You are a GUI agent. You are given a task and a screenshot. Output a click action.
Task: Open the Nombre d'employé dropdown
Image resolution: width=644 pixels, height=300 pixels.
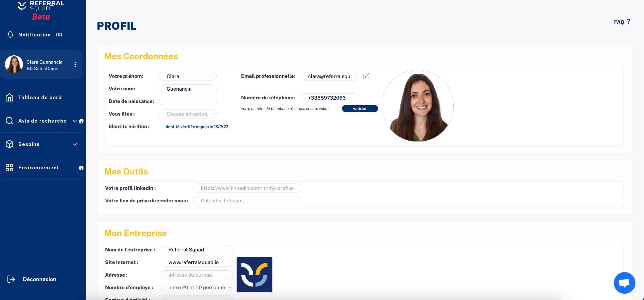point(197,287)
